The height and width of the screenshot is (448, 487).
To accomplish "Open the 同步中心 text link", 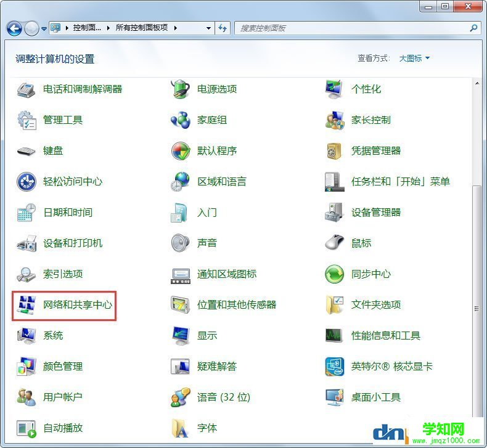I will pos(371,274).
